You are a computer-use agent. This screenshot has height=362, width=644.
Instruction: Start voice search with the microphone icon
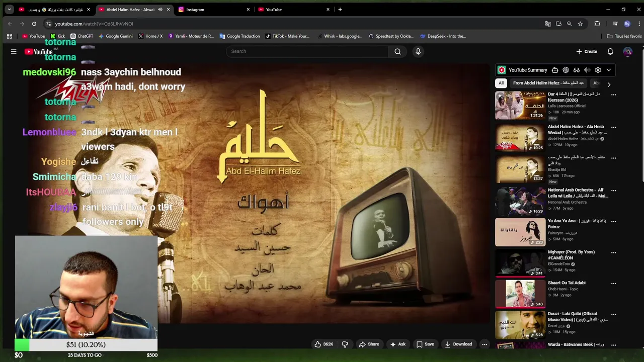pyautogui.click(x=418, y=51)
